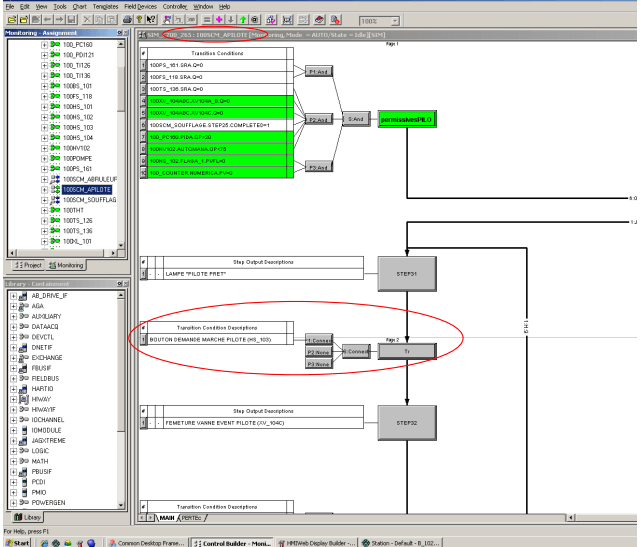This screenshot has width=640, height=547.
Task: Open the Tools menu
Action: click(60, 7)
